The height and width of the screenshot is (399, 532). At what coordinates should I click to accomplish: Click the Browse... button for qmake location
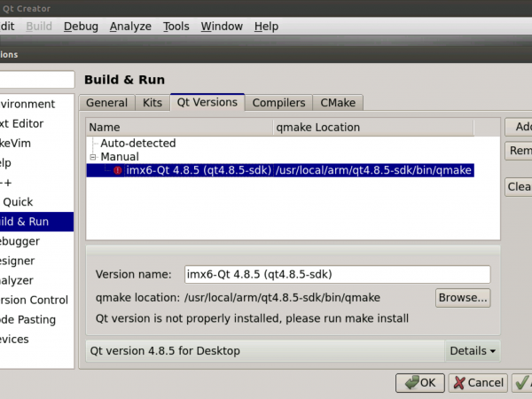tap(463, 298)
